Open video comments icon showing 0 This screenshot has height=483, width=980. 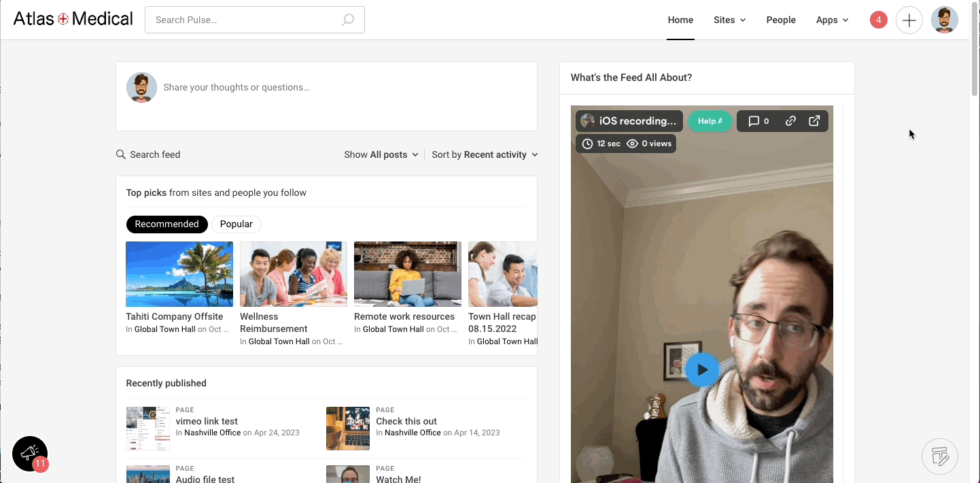[x=758, y=121]
